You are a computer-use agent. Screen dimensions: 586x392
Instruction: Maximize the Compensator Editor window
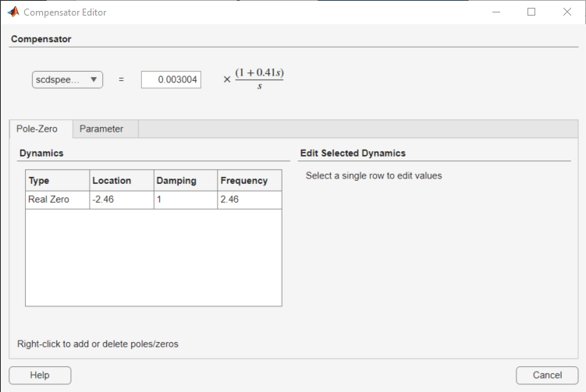click(531, 12)
